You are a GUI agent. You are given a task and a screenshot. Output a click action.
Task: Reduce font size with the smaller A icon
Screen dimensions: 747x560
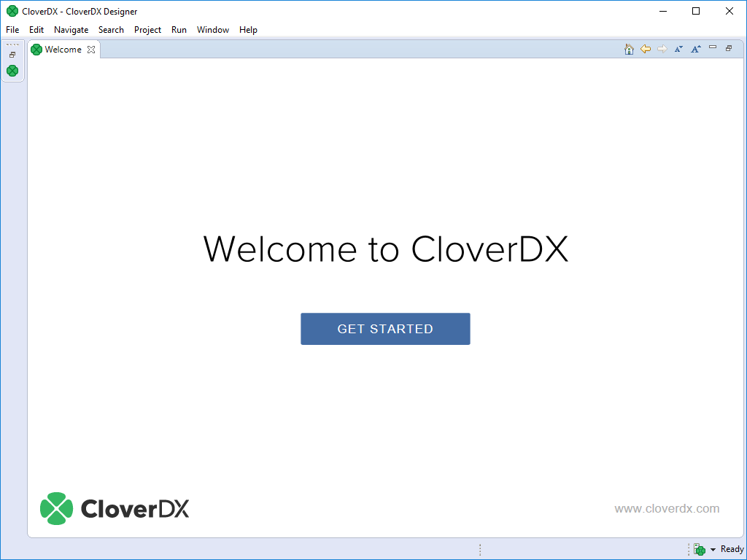click(678, 49)
